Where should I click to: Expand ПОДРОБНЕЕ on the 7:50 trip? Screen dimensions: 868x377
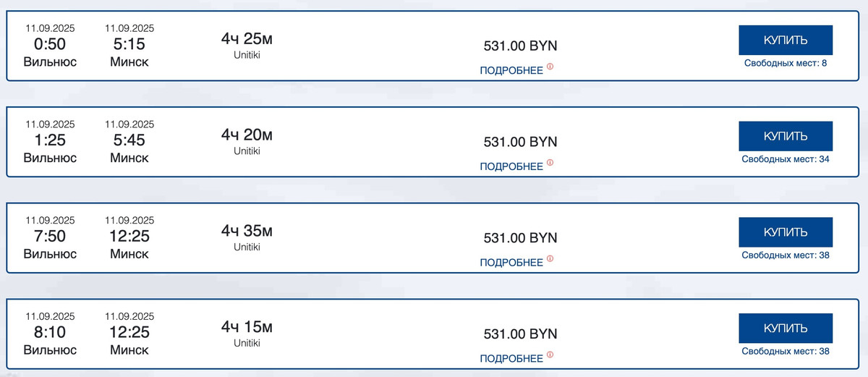coord(511,263)
